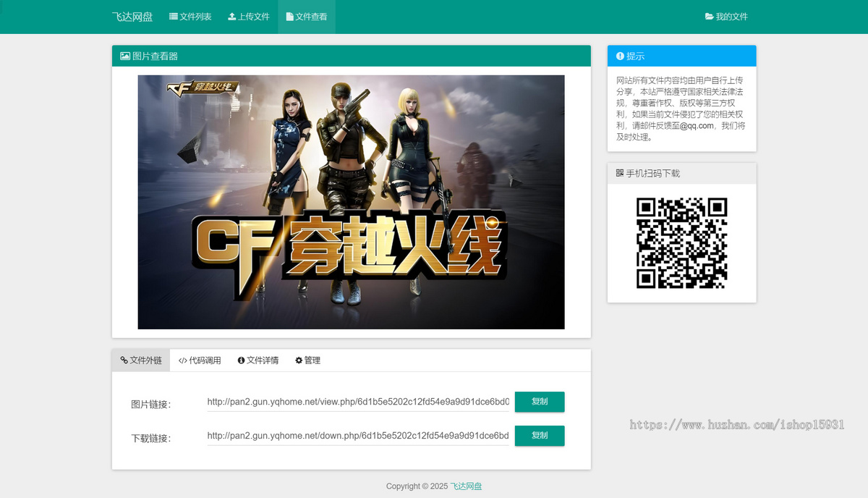Click the code icon on 代码调用 tab
This screenshot has width=868, height=498.
pos(183,360)
